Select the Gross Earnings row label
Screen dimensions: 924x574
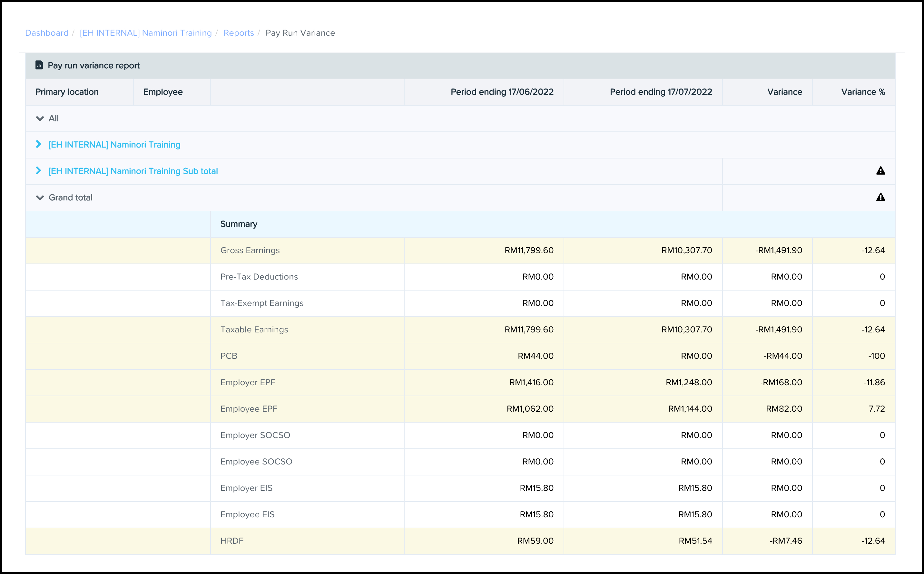click(x=250, y=251)
